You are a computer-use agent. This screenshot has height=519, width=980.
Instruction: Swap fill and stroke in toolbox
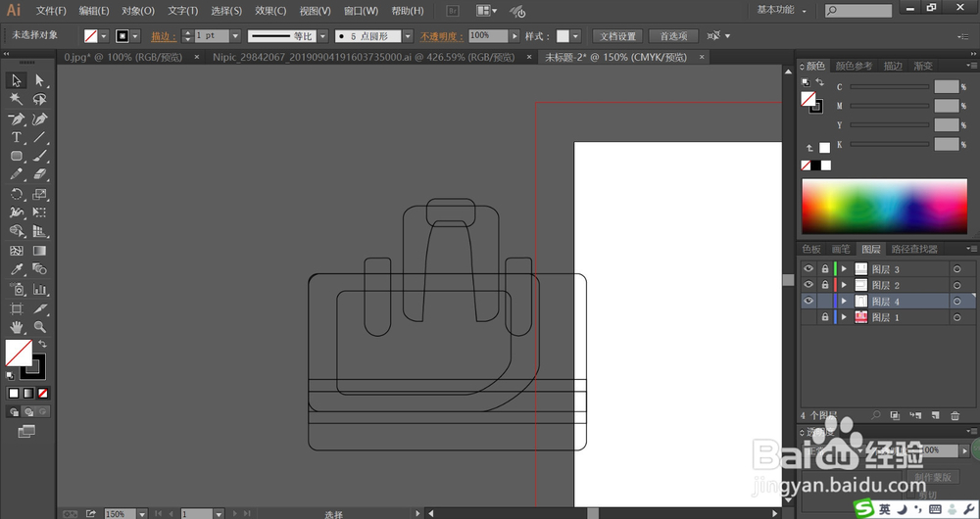coord(42,344)
